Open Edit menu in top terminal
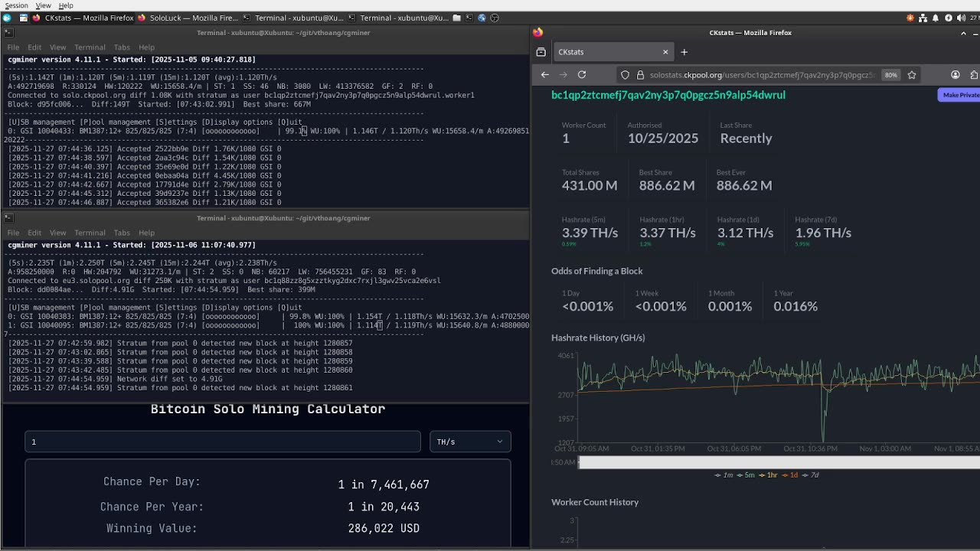 (34, 47)
